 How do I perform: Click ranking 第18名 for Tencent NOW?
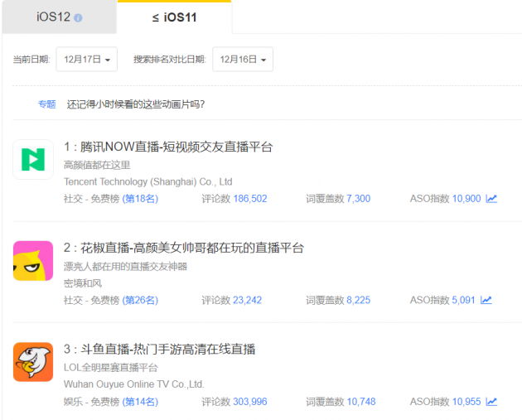[140, 199]
